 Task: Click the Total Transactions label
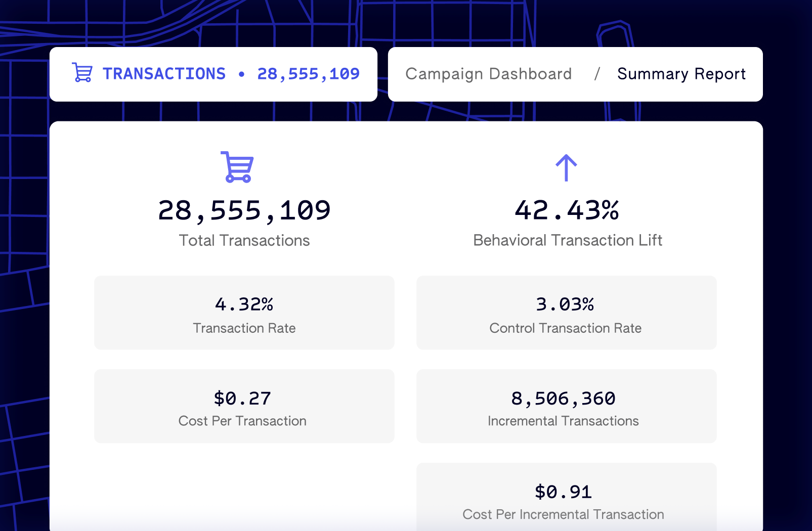point(244,240)
